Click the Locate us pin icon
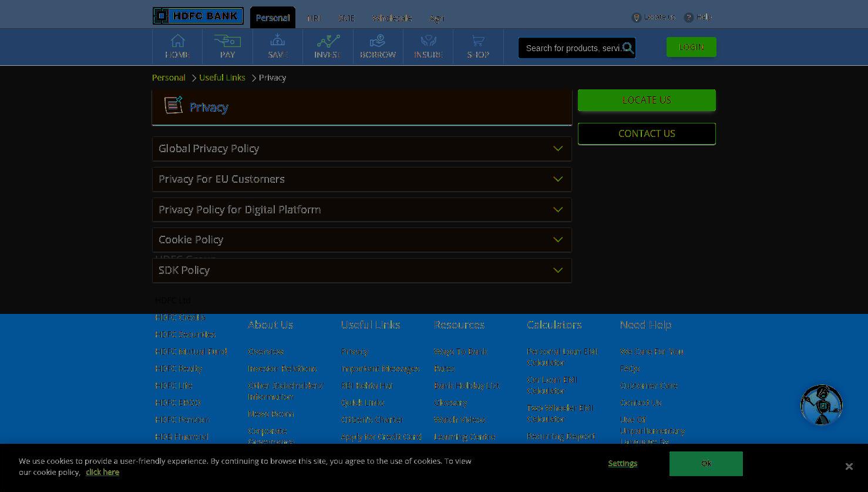Viewport: 868px width, 492px height. [x=636, y=18]
